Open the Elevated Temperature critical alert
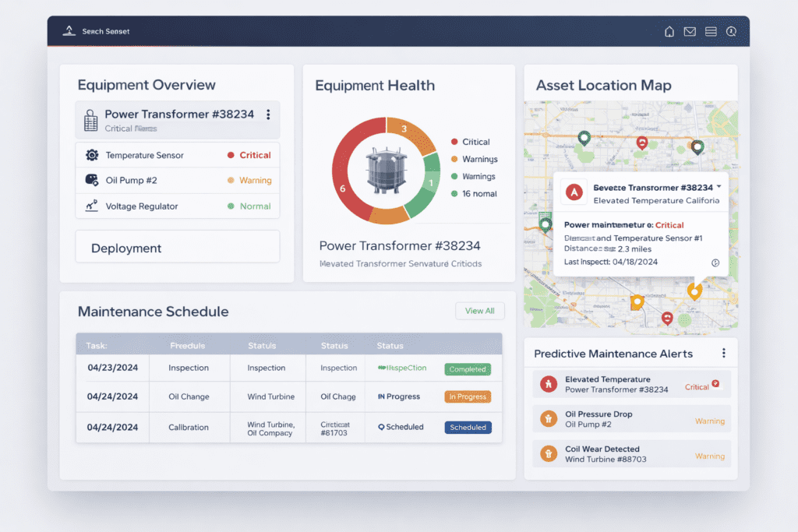The image size is (798, 532). click(630, 383)
